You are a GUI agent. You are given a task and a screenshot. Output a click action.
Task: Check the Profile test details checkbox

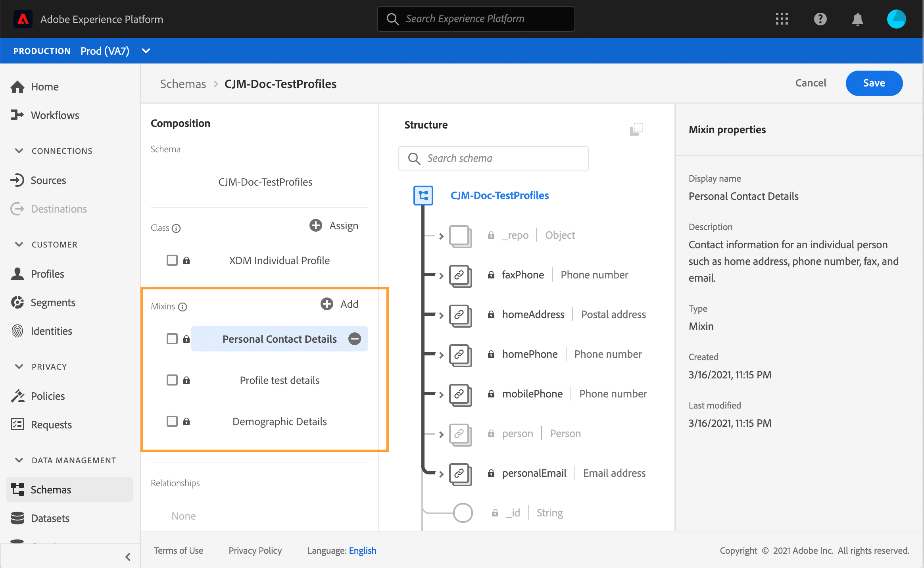pyautogui.click(x=172, y=380)
